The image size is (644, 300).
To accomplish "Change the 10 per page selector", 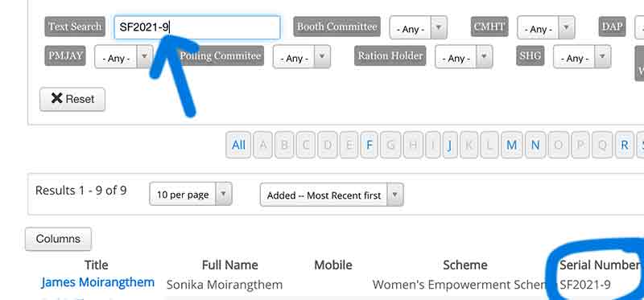I will pyautogui.click(x=191, y=194).
